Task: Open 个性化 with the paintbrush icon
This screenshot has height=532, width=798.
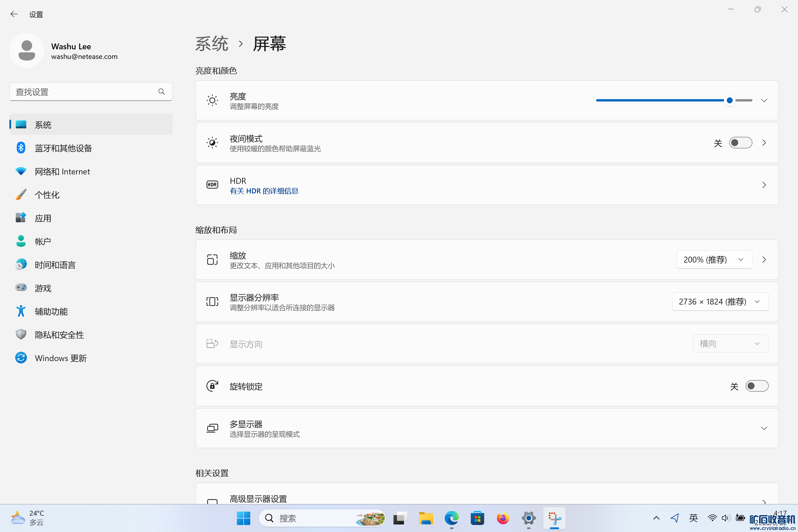Action: [x=47, y=195]
